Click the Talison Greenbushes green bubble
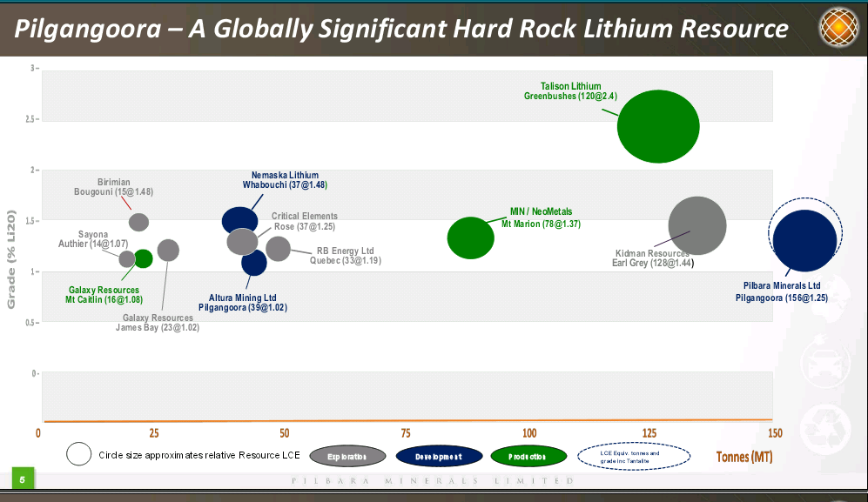Viewport: 868px width, 502px height. coord(658,127)
